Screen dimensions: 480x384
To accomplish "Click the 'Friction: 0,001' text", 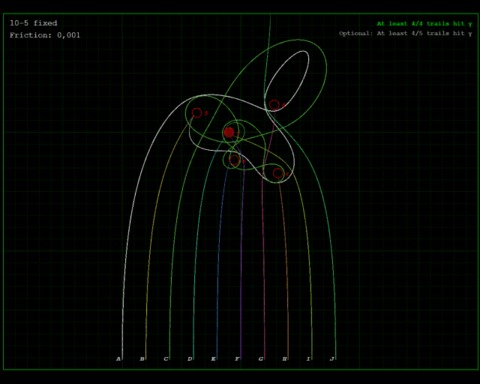I will (45, 35).
